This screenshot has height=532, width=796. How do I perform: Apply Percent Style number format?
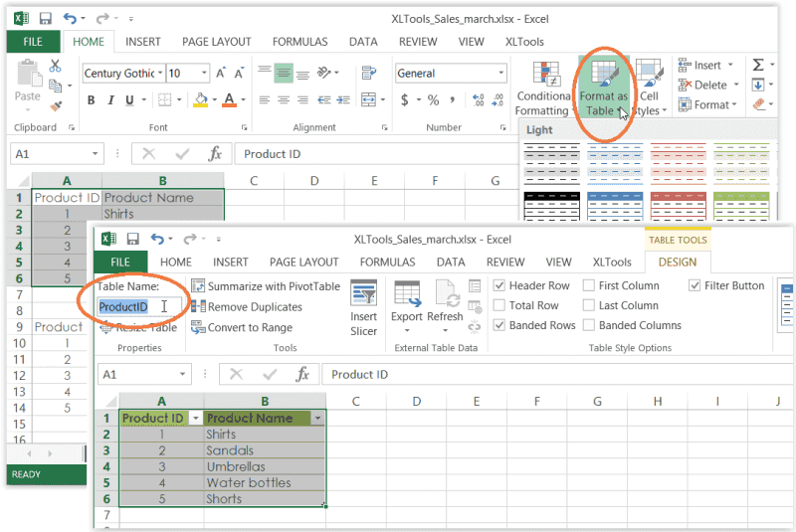(433, 99)
